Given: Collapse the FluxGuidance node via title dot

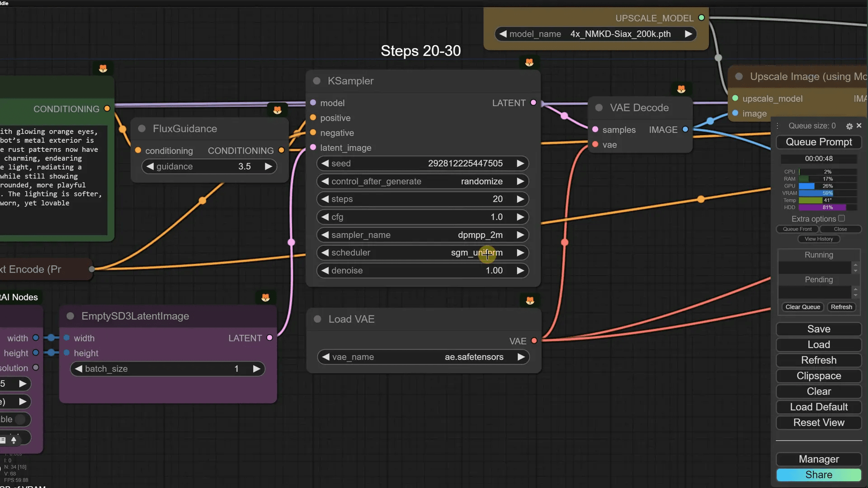Looking at the screenshot, I should (142, 129).
